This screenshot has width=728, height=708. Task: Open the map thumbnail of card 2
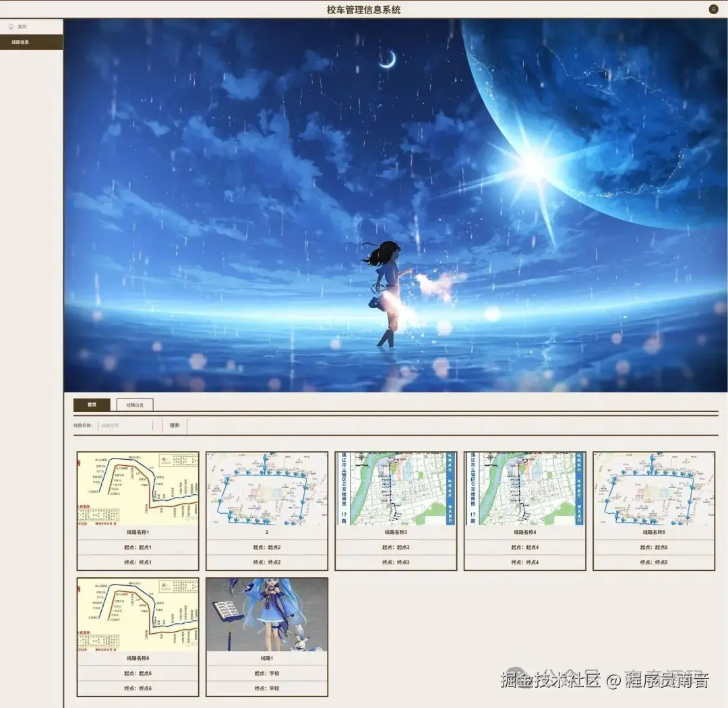click(x=267, y=489)
